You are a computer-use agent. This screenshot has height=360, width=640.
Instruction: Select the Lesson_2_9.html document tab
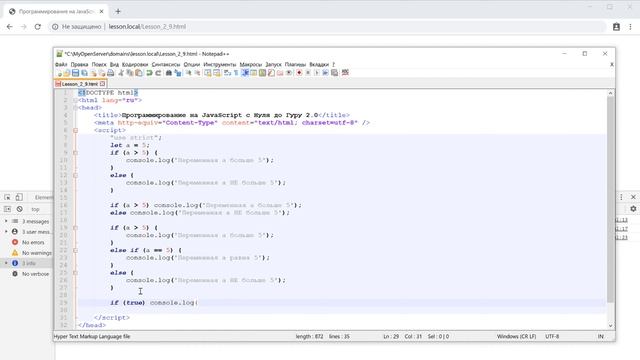pyautogui.click(x=80, y=84)
